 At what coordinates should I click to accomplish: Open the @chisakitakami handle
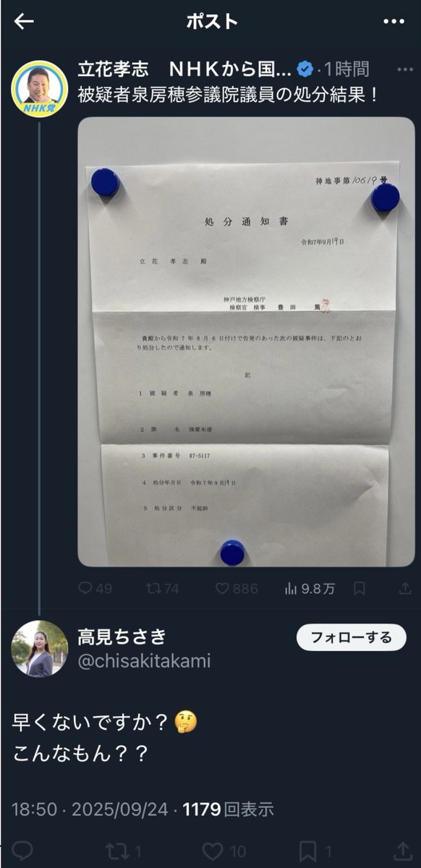[144, 661]
